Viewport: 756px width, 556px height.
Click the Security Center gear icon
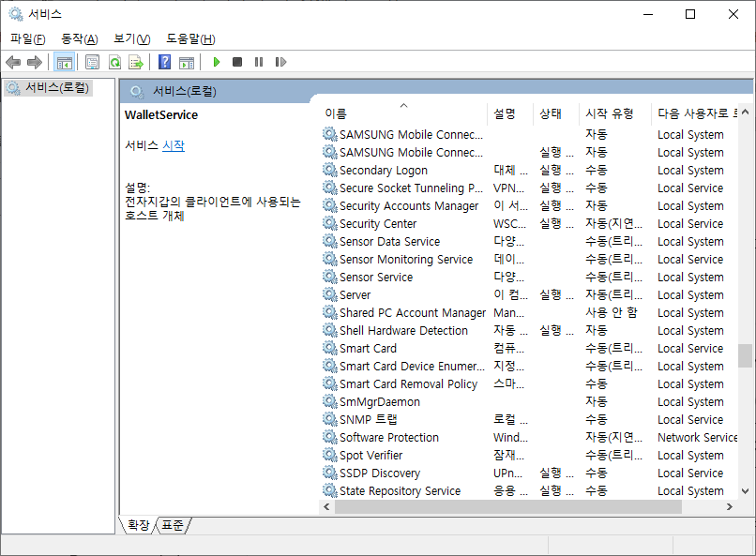point(330,223)
